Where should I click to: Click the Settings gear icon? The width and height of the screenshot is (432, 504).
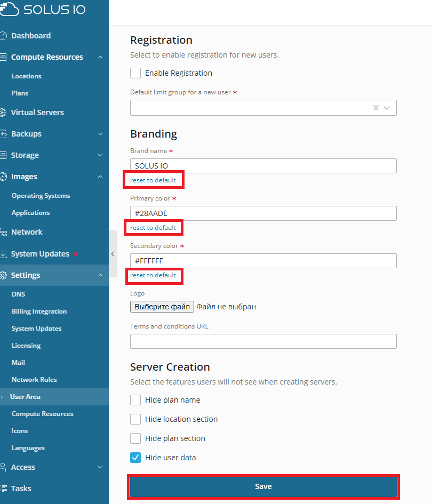(3, 275)
